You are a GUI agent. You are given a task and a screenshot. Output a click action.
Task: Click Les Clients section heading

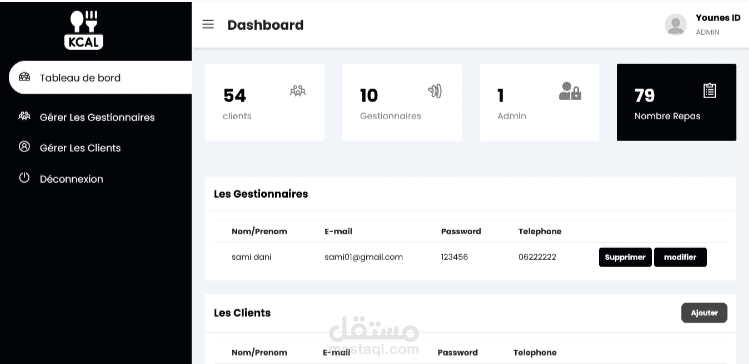point(242,313)
